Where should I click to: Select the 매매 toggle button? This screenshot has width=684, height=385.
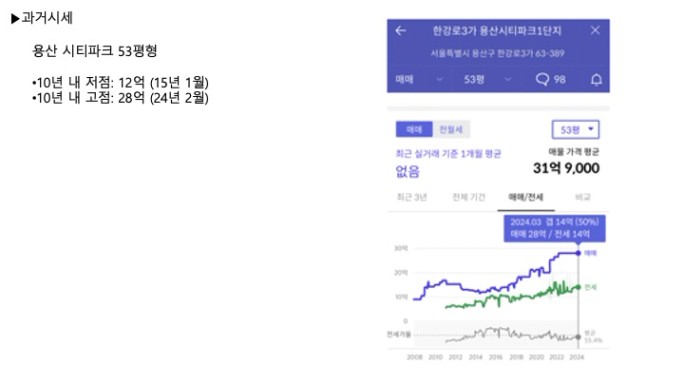(414, 129)
